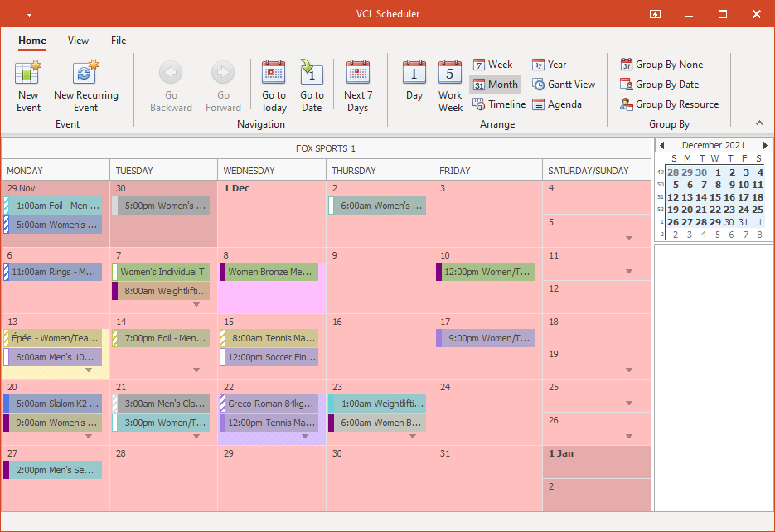This screenshot has width=775, height=532.
Task: Open the File tab
Action: (x=118, y=41)
